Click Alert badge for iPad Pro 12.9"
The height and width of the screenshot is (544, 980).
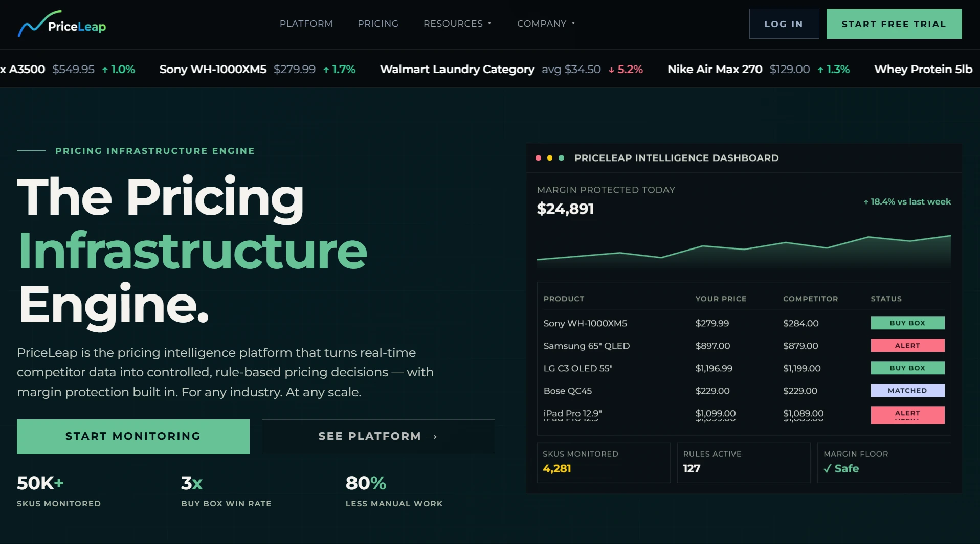click(907, 415)
